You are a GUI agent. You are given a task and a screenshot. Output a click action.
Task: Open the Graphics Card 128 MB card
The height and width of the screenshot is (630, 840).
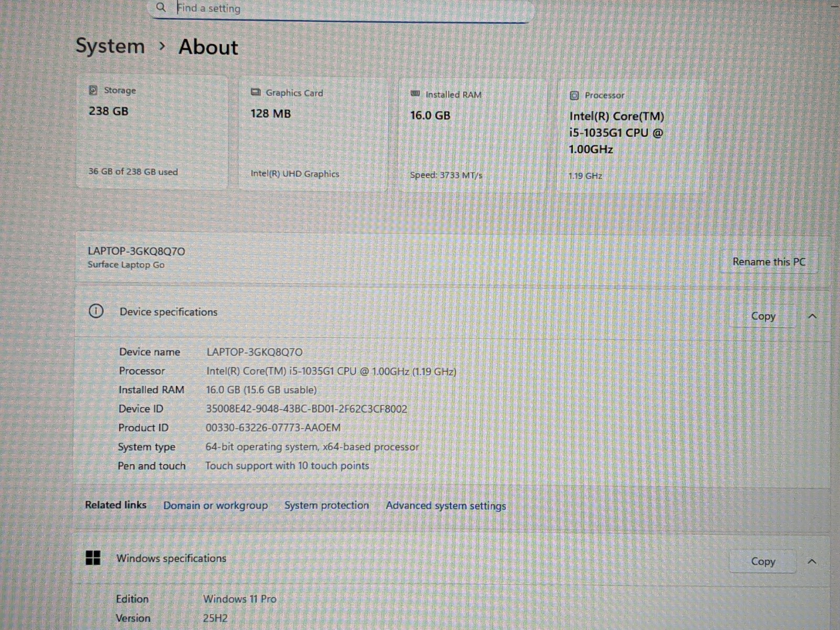[313, 133]
